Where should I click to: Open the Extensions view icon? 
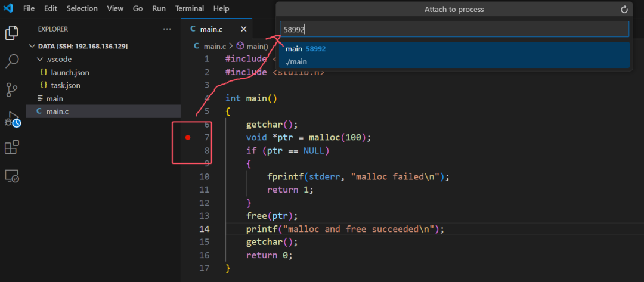(12, 147)
